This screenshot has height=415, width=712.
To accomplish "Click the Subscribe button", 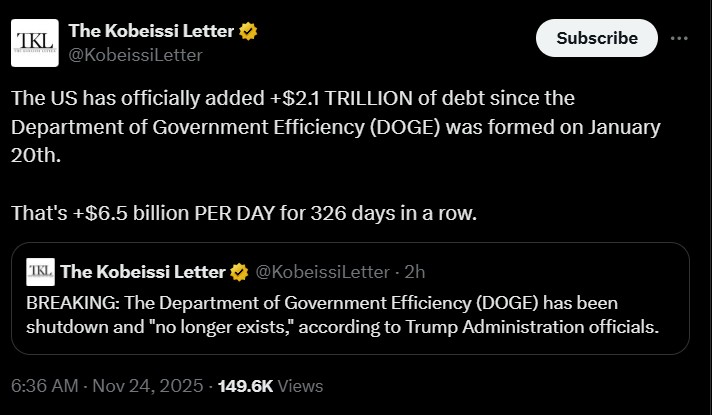I will [596, 38].
